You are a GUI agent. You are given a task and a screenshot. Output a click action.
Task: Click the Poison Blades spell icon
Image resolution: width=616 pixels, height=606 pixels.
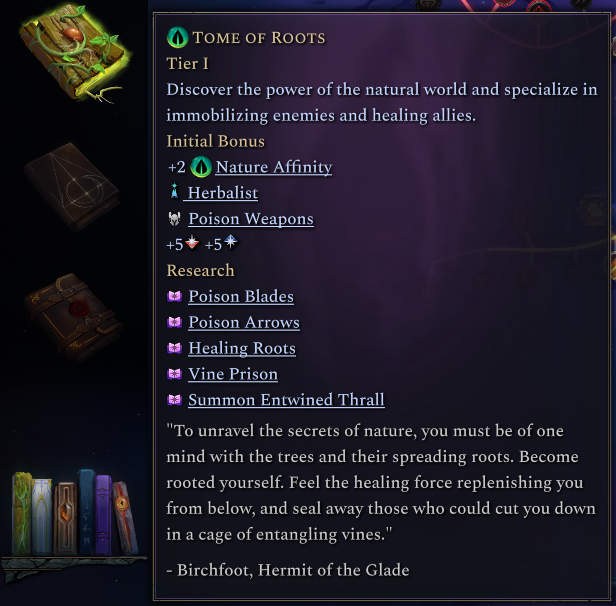tap(175, 297)
